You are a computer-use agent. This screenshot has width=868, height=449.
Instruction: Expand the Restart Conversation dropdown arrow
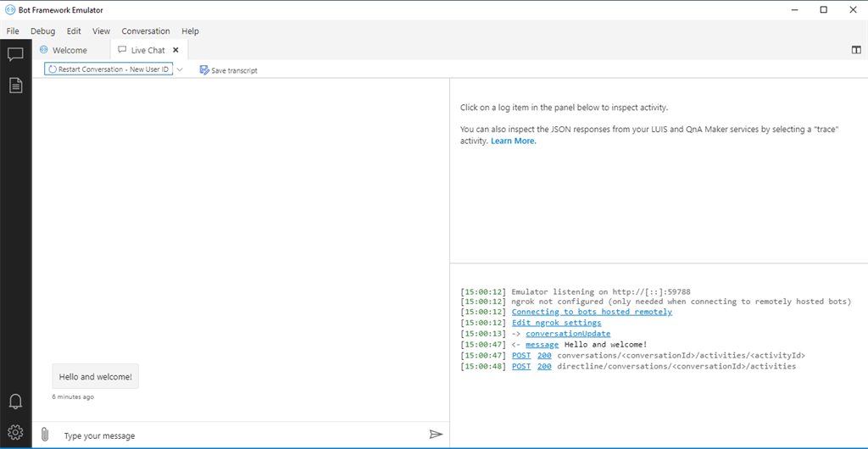click(180, 69)
